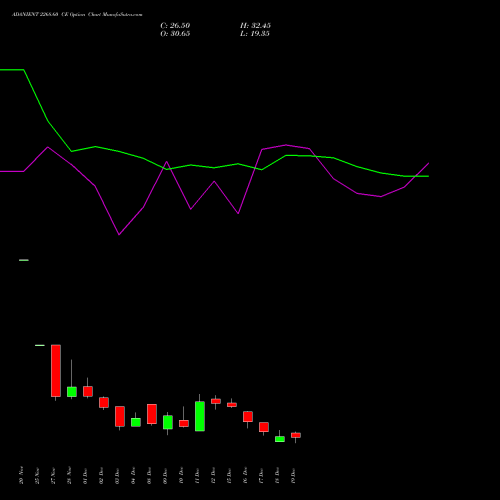Screen dimensions: 500x500
Task: Select the 04 Dec date label
Action: click(x=133, y=475)
